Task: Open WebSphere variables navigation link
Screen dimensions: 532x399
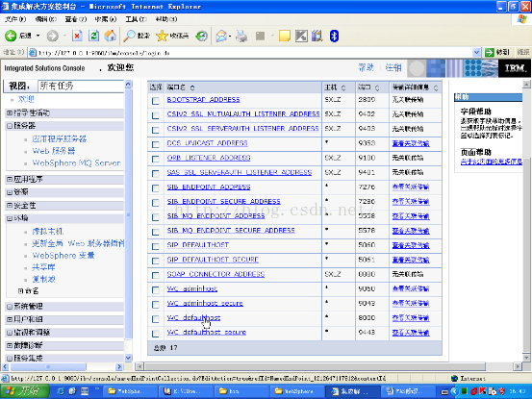Action: click(63, 256)
